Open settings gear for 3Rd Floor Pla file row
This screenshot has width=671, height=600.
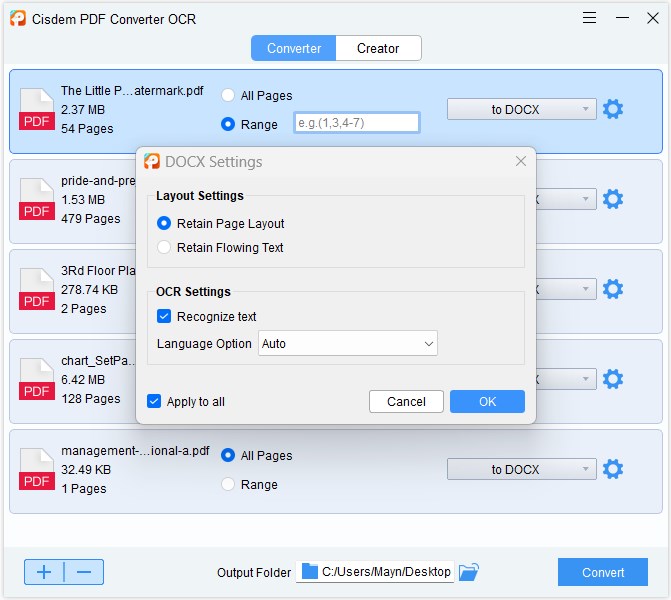click(613, 289)
